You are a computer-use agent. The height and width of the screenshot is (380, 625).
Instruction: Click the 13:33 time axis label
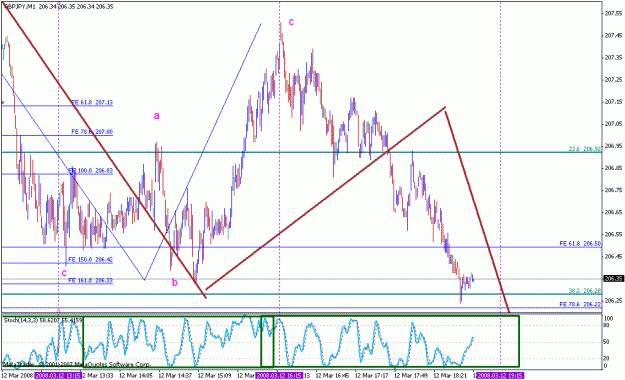pos(98,376)
